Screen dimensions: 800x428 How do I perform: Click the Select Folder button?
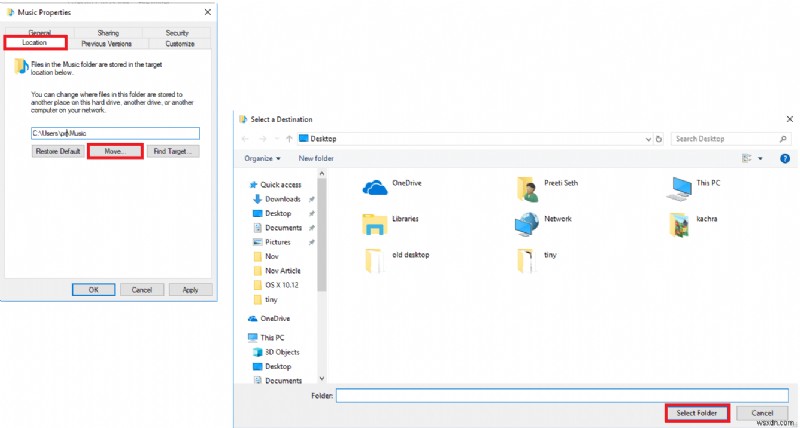[697, 413]
